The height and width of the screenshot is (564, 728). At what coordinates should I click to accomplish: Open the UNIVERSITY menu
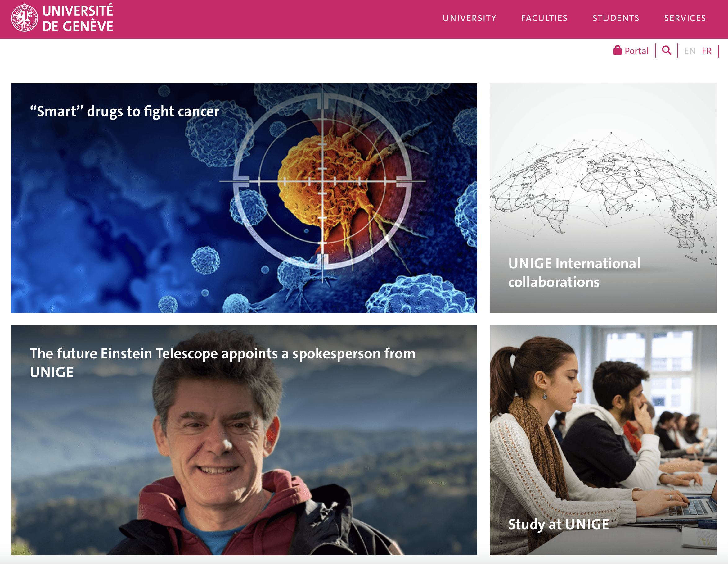click(469, 18)
